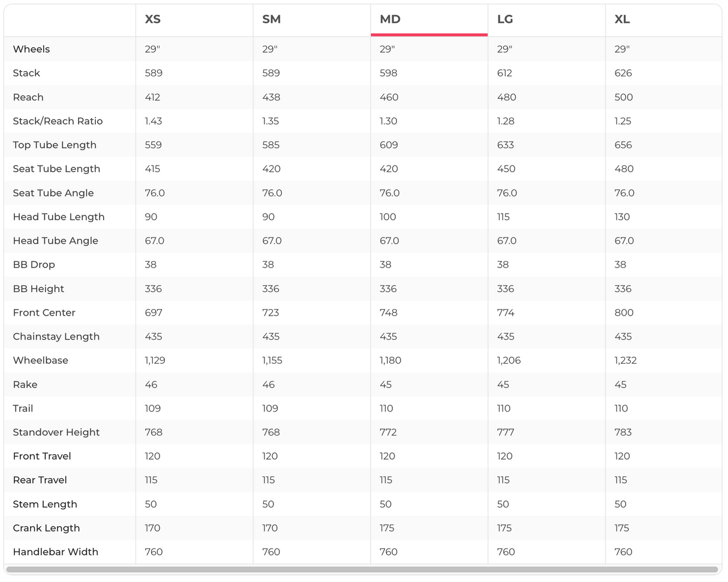
Task: Click the highlighted MD size tab
Action: pyautogui.click(x=390, y=19)
